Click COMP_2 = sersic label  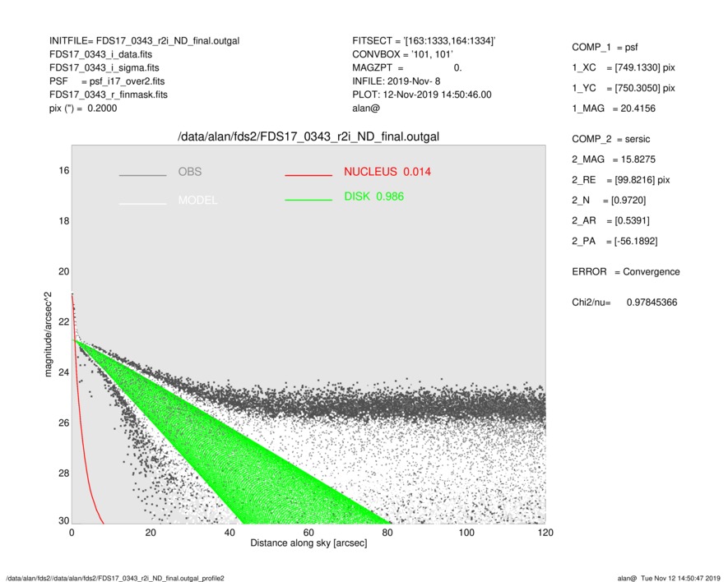pyautogui.click(x=611, y=139)
